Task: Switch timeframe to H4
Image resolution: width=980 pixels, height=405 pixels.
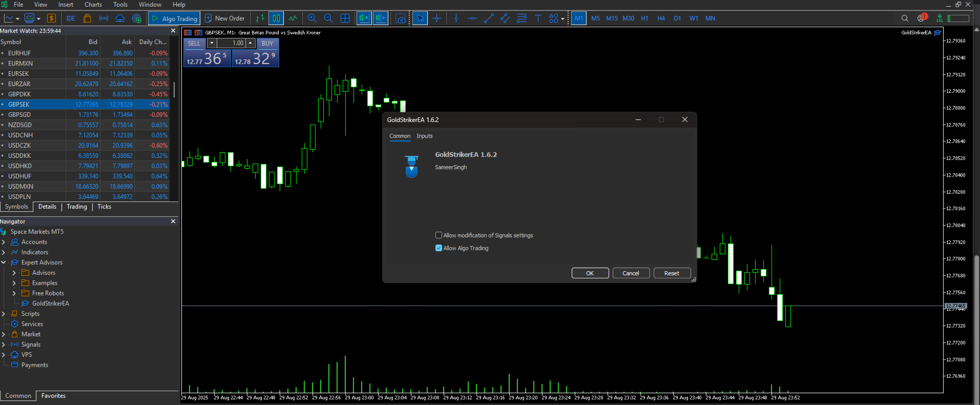Action: [661, 18]
